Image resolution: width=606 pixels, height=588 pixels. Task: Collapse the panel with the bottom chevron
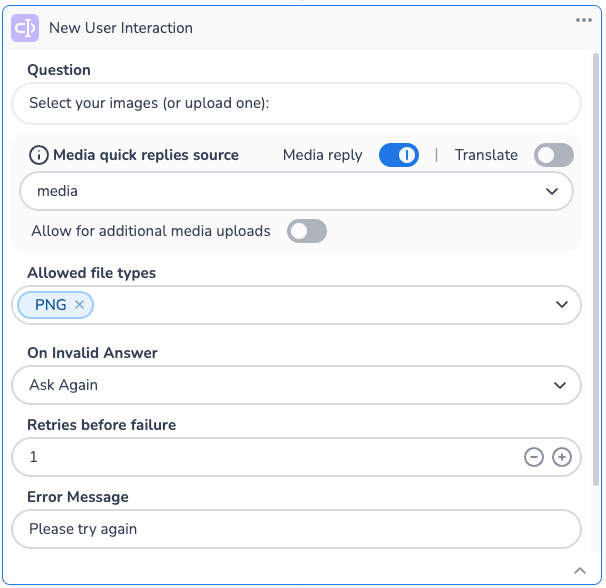pyautogui.click(x=579, y=570)
